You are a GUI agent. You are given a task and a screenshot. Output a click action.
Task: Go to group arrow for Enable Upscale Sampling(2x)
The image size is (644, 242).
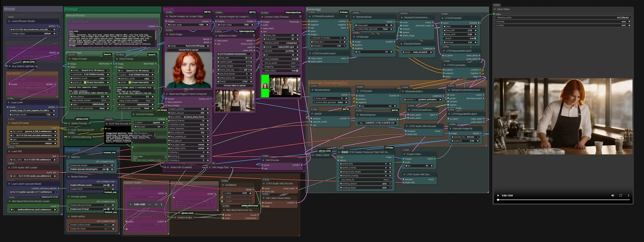click(x=112, y=169)
